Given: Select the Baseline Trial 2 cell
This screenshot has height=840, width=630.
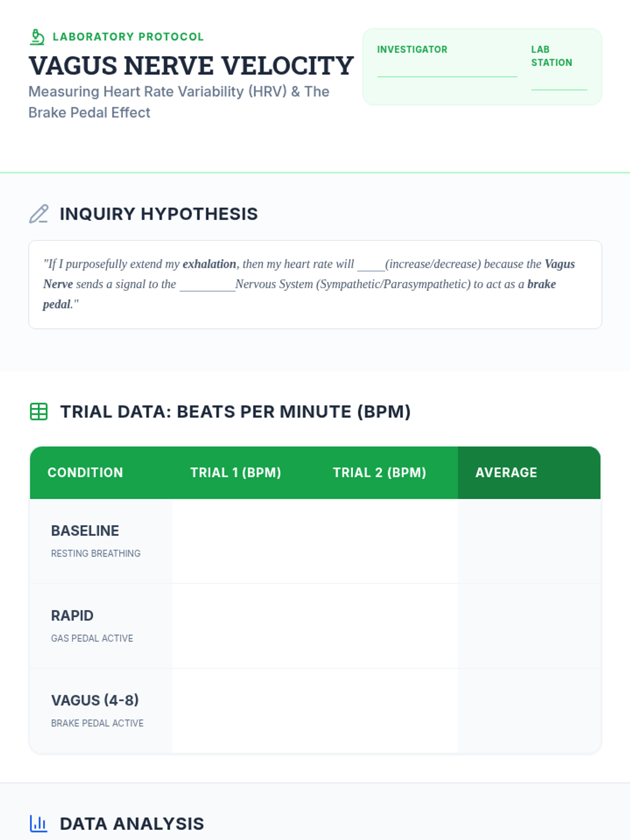Looking at the screenshot, I should point(386,541).
